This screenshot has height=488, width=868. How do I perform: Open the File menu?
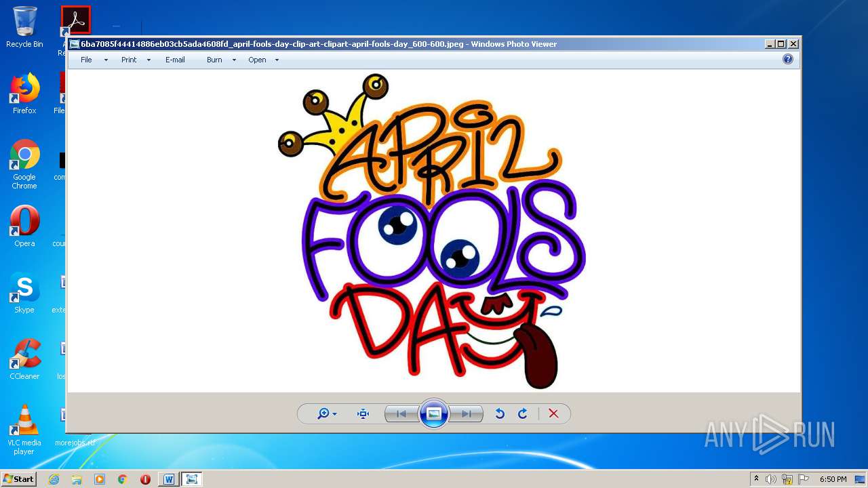pyautogui.click(x=86, y=60)
